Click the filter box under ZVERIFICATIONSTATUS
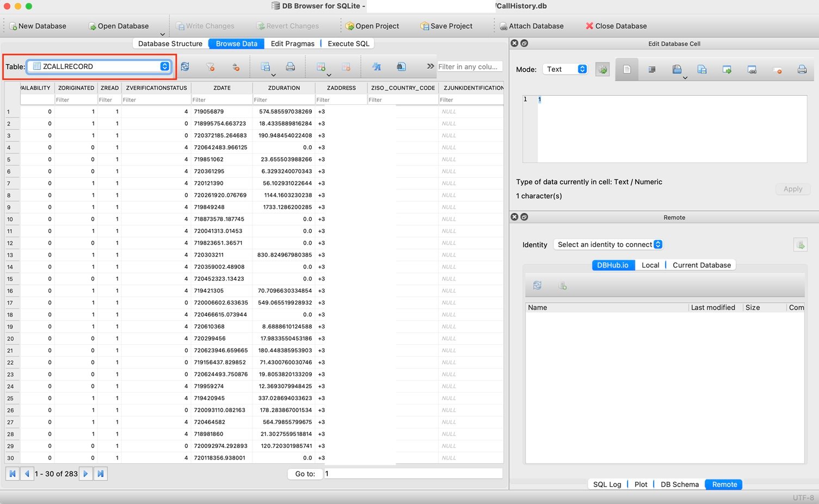This screenshot has width=819, height=504. point(156,99)
